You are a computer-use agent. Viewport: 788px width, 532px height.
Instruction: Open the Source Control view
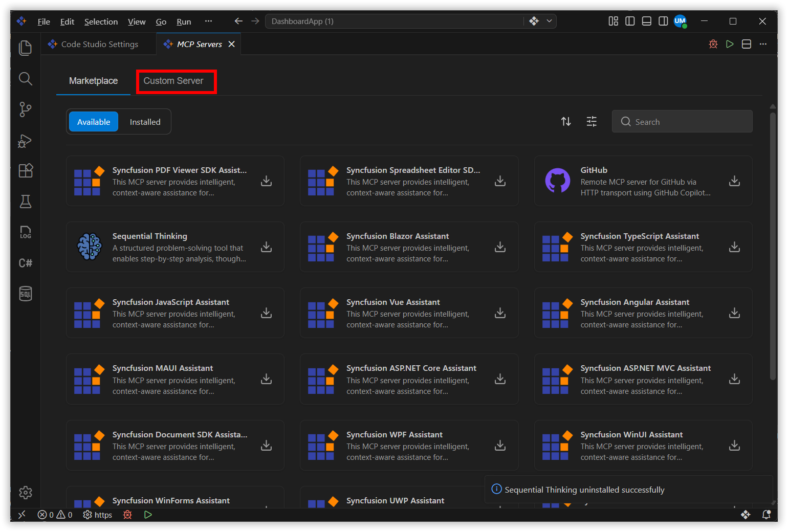tap(25, 109)
